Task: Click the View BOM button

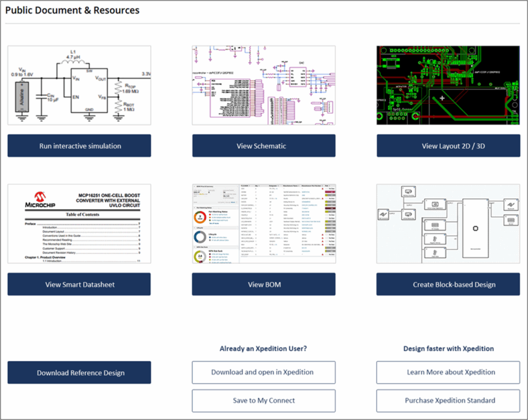Action: (263, 284)
